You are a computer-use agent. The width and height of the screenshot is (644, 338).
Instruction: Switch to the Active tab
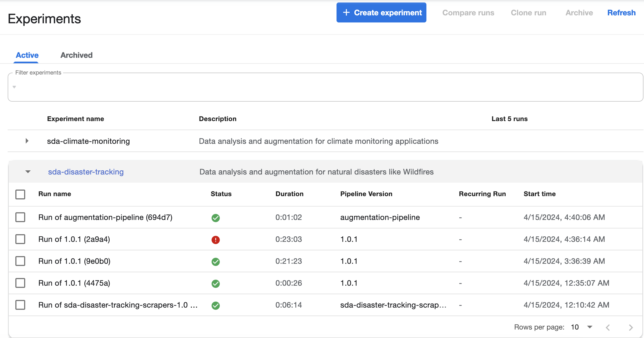pyautogui.click(x=27, y=55)
